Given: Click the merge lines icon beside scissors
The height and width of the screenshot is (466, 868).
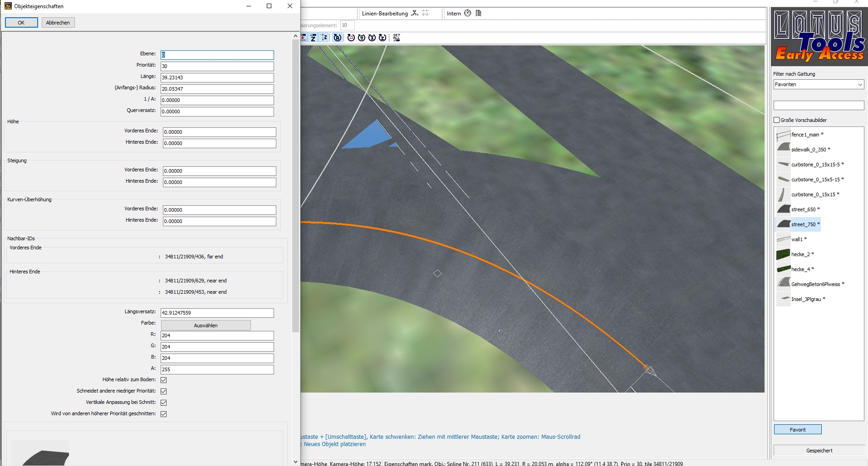Looking at the screenshot, I should tap(425, 13).
